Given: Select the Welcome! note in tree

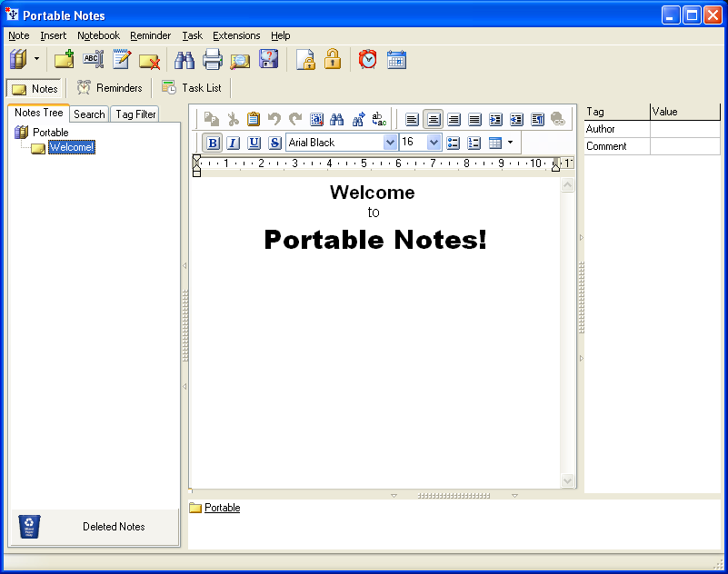Looking at the screenshot, I should 72,147.
